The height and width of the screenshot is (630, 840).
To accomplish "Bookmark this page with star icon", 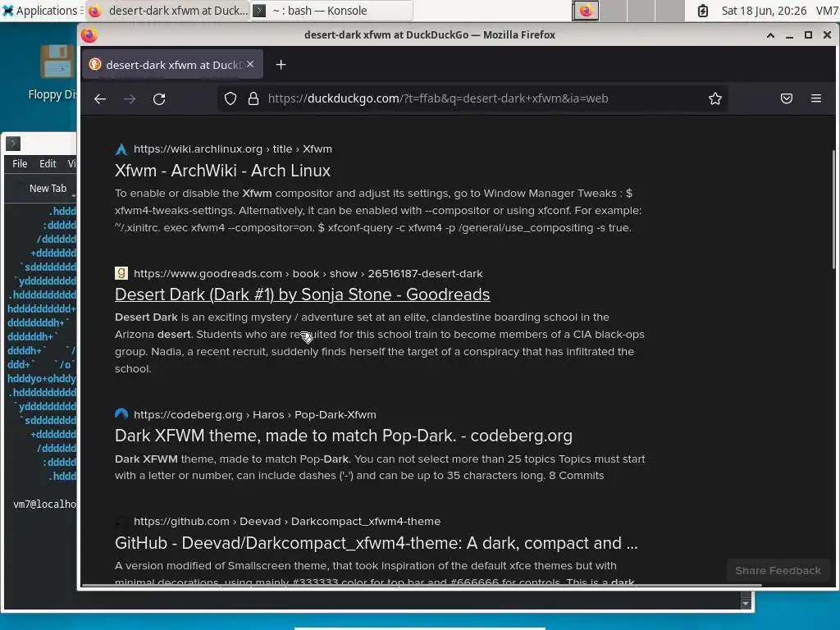I will coord(715,98).
